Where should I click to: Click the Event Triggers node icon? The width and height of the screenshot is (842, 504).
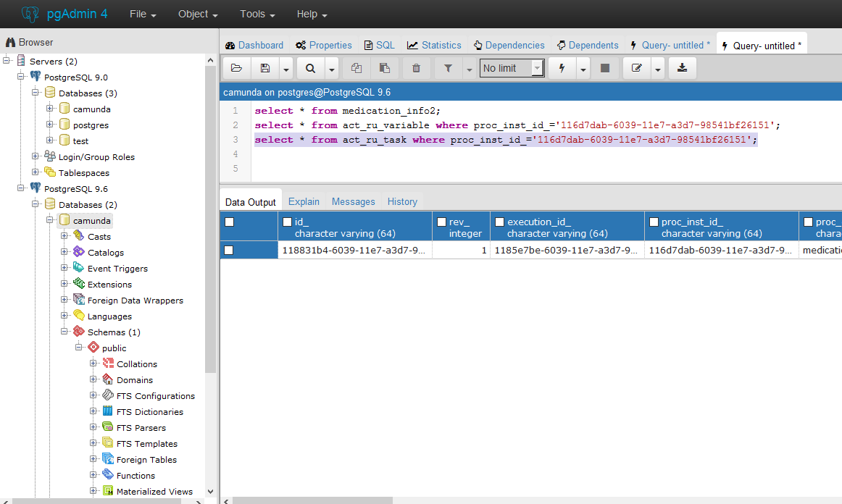point(79,268)
